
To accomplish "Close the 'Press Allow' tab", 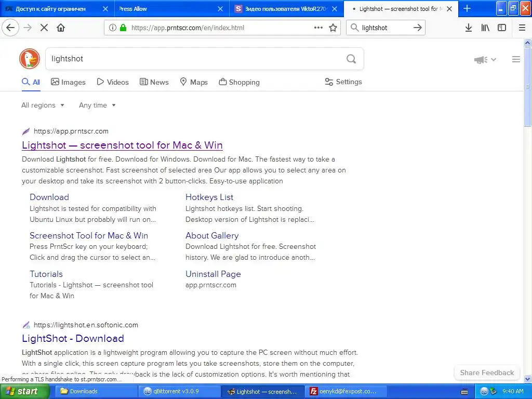I will click(220, 9).
